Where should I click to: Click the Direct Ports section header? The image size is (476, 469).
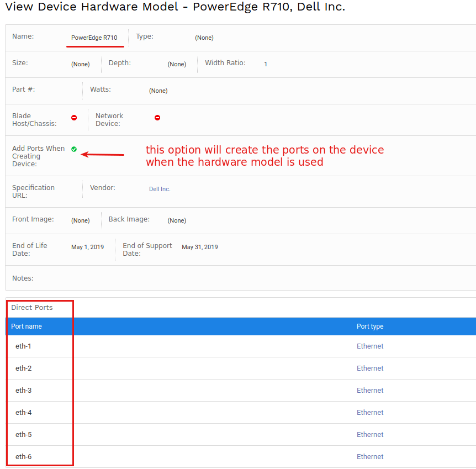click(33, 308)
